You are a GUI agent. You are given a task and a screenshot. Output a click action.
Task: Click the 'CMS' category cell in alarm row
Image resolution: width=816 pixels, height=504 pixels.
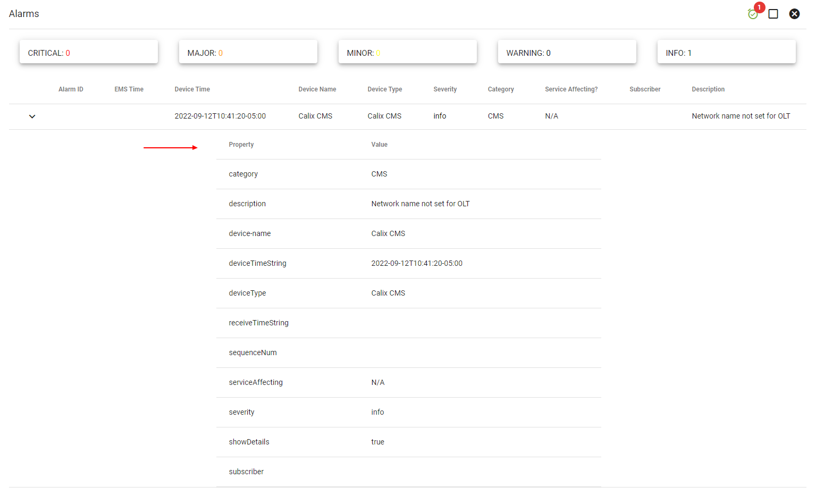496,116
